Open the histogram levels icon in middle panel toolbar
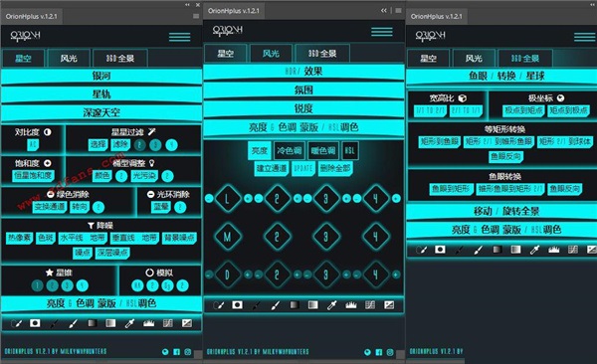Screen dimensions: 597x364 pyautogui.click(x=351, y=305)
